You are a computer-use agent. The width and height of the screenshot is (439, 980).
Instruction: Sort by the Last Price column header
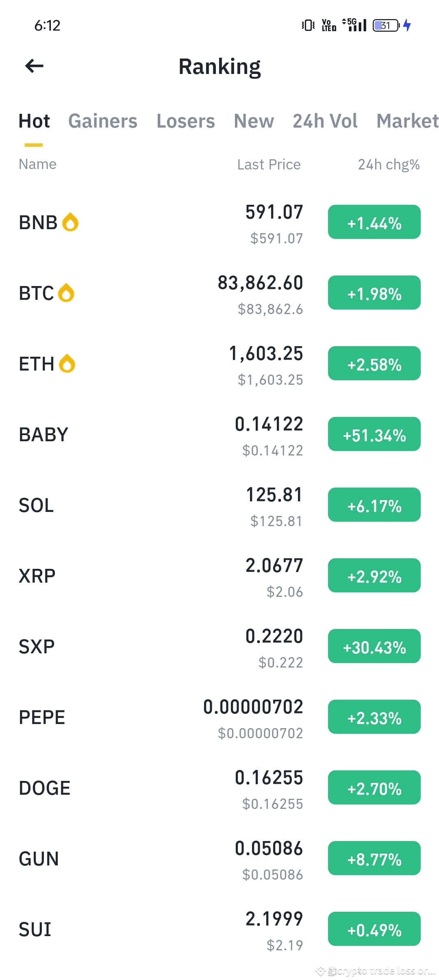click(x=269, y=165)
